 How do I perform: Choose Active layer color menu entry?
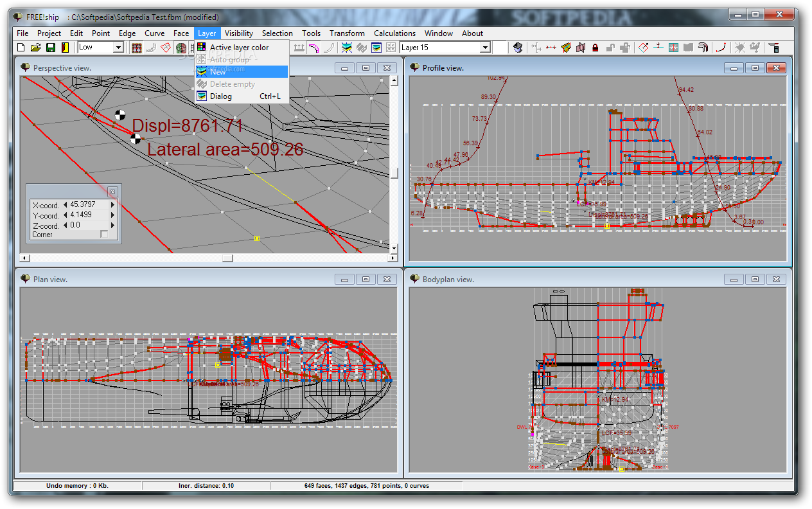tap(242, 48)
